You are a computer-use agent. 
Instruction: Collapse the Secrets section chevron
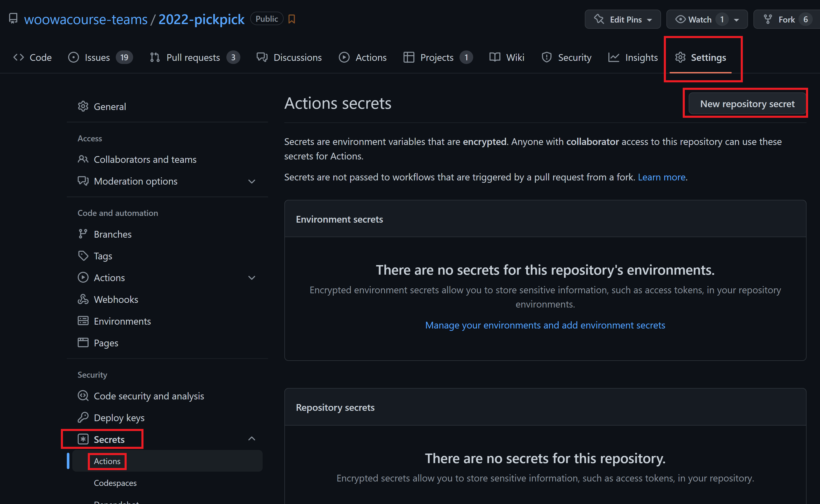[x=252, y=439]
